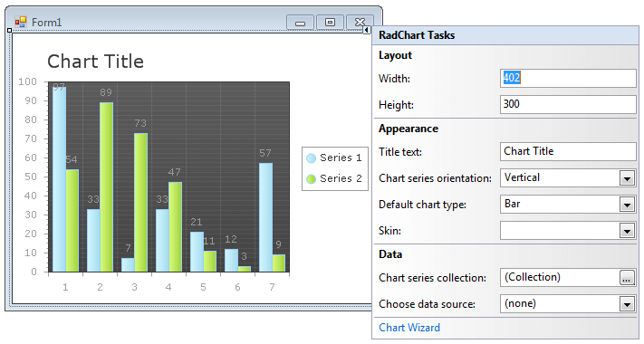Click the 'Layout' section heading

pyautogui.click(x=395, y=55)
